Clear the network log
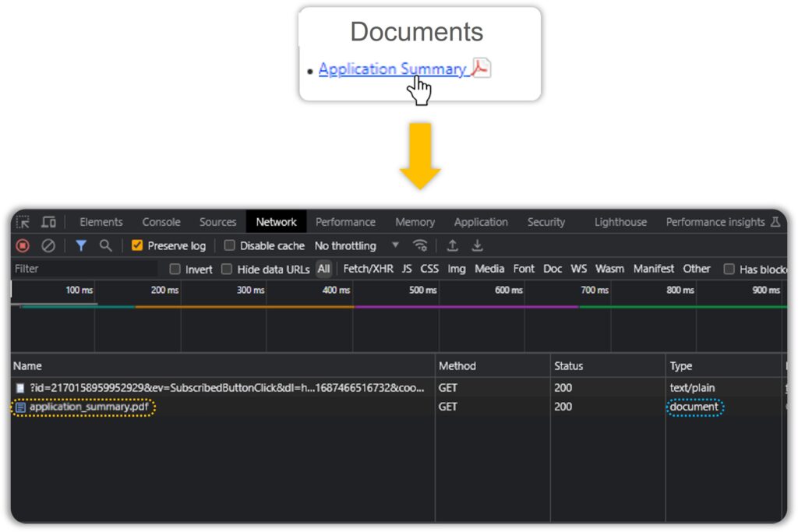Image resolution: width=798 pixels, height=532 pixels. [48, 246]
